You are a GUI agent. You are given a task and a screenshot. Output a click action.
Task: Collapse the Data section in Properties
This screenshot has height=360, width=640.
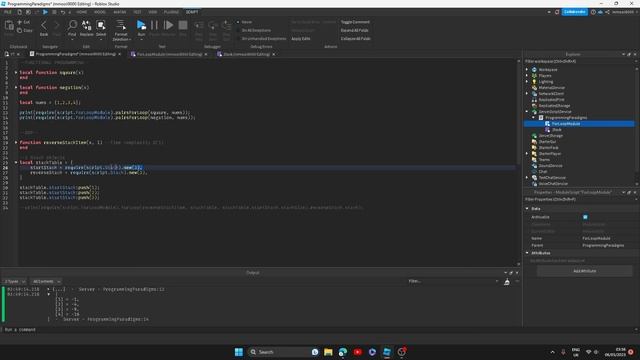coord(527,209)
